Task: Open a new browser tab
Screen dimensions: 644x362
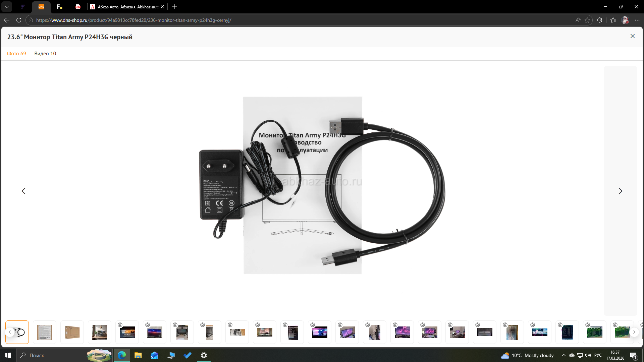Action: pos(174,7)
